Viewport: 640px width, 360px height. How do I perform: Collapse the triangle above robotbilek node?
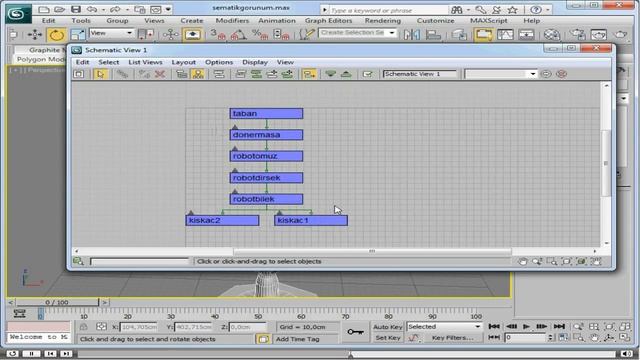[235, 191]
